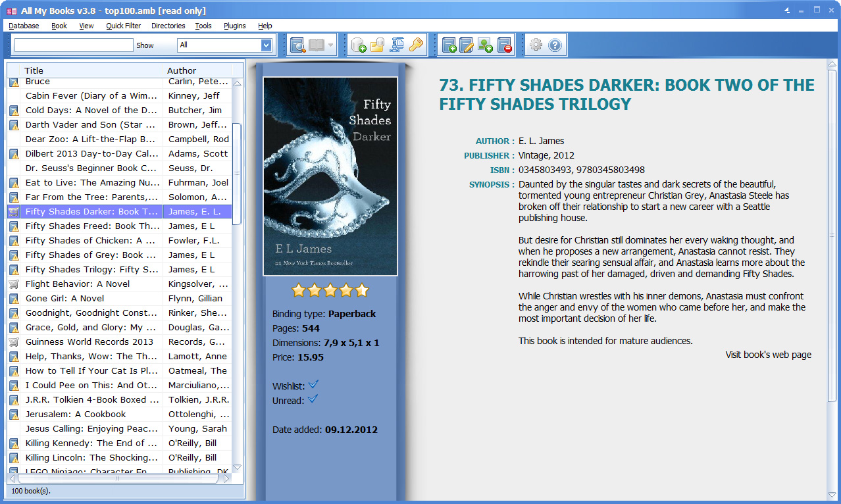Screen dimensions: 841x504
Task: Click the delete book icon
Action: (504, 45)
